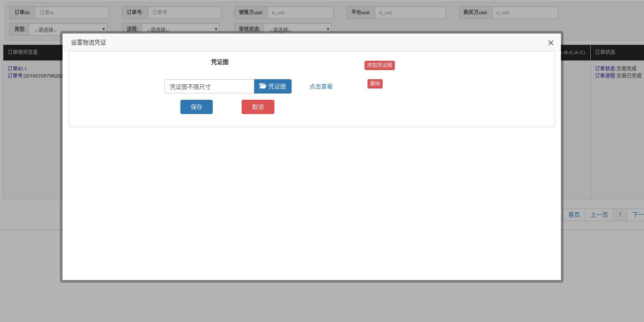Save with the 保存 button

point(196,107)
